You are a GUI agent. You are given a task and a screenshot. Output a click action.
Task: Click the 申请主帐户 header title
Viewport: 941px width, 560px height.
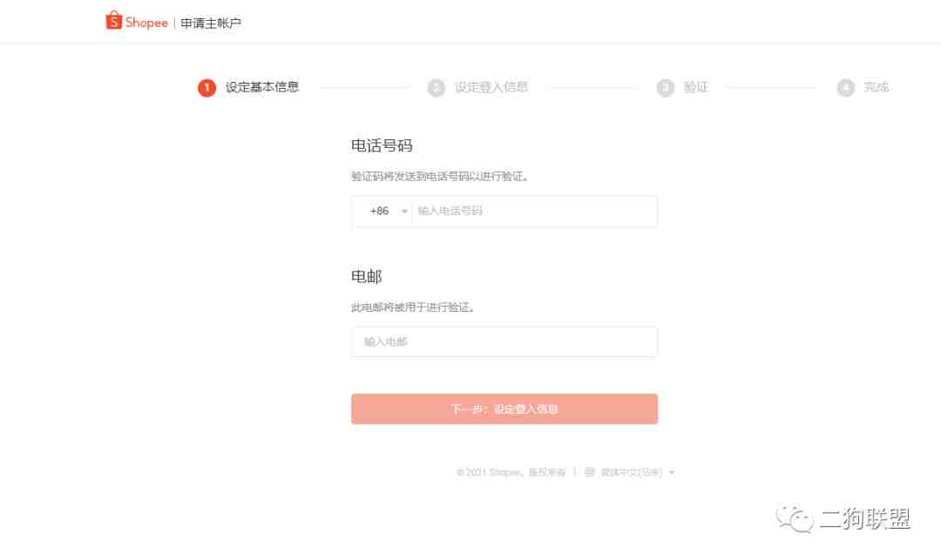click(x=211, y=24)
